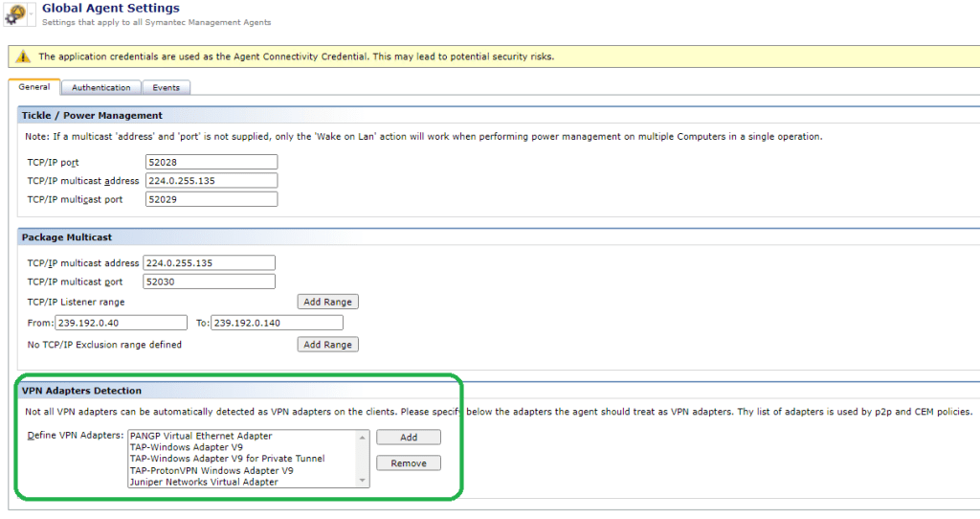Image resolution: width=980 pixels, height=519 pixels.
Task: Select the General tab
Action: [34, 87]
